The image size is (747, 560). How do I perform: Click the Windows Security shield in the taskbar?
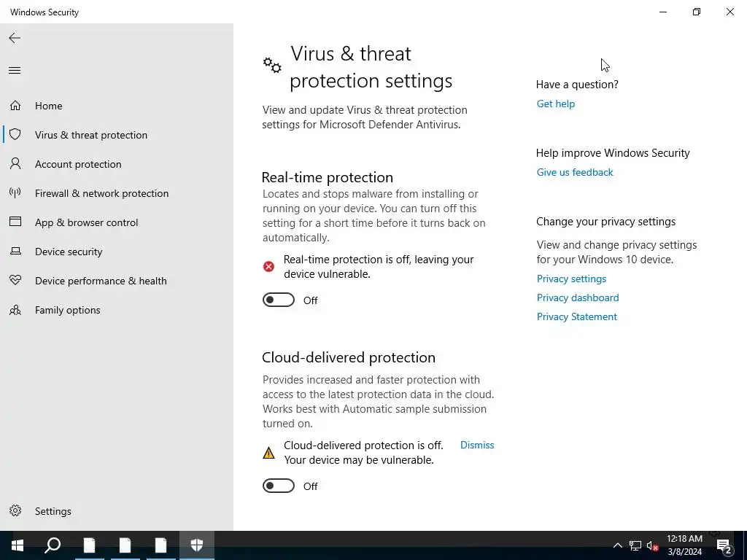coord(197,545)
